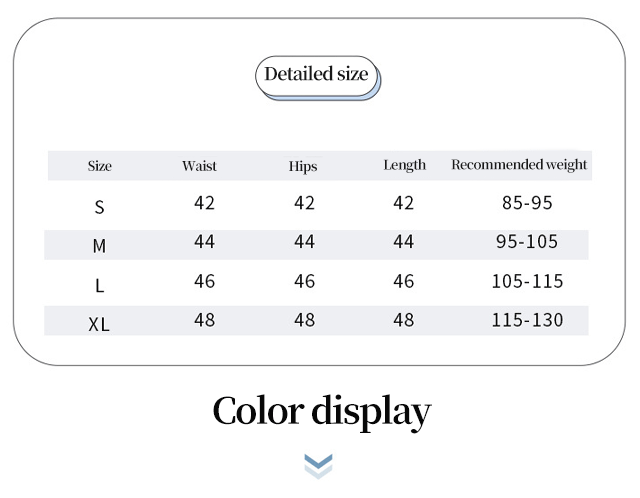
Task: Click the Color display heading
Action: (x=321, y=411)
